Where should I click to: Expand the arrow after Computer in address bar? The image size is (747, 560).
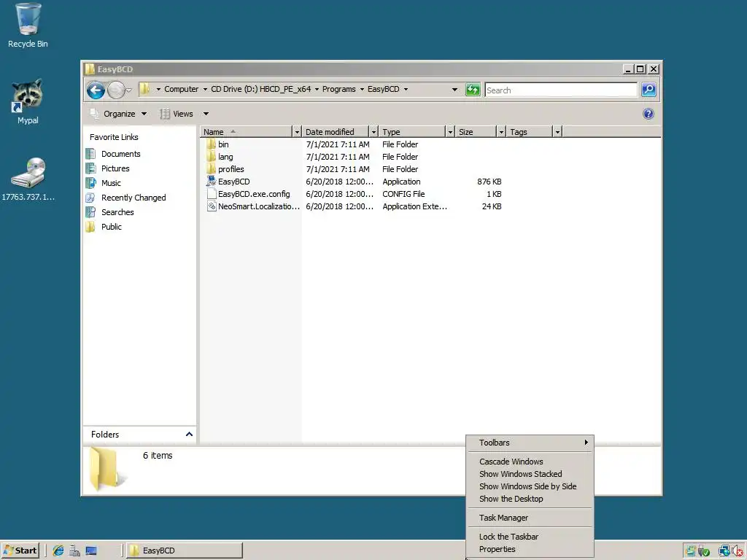click(205, 90)
